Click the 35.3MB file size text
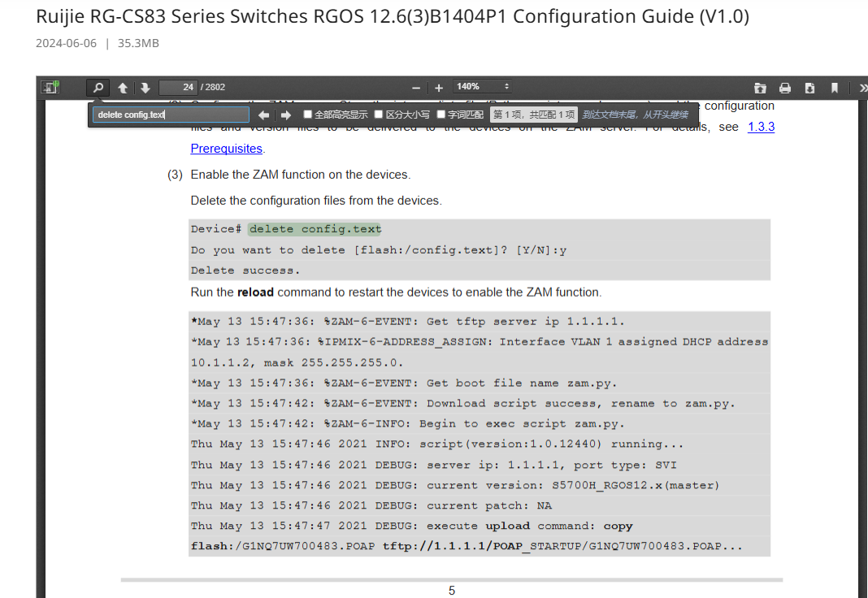 click(x=138, y=43)
